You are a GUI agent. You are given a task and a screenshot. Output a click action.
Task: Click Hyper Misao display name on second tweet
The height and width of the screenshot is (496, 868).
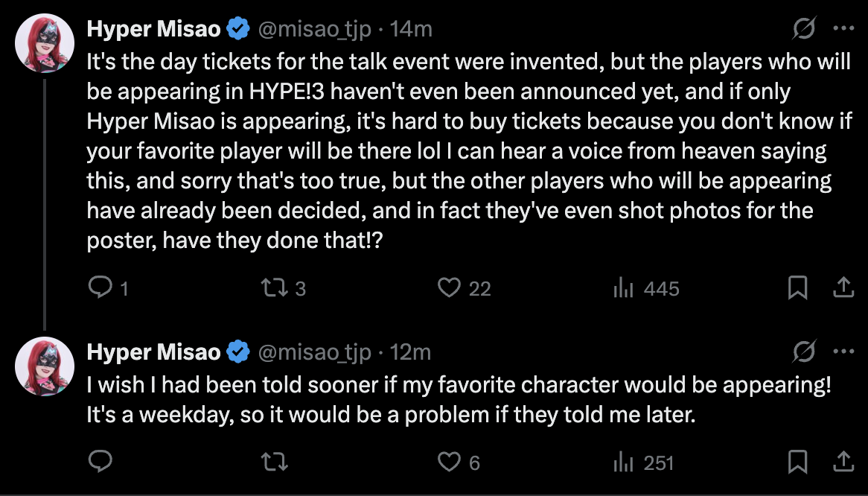tap(153, 352)
